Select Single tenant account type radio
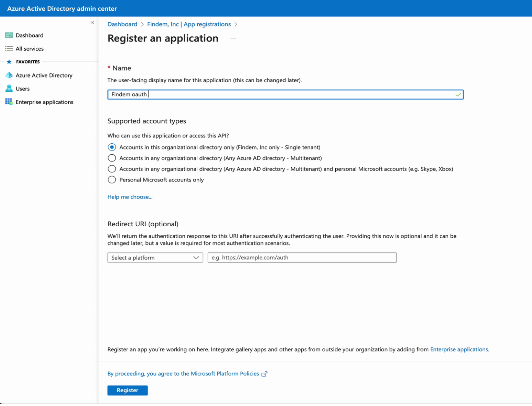The height and width of the screenshot is (406, 532). (x=112, y=147)
